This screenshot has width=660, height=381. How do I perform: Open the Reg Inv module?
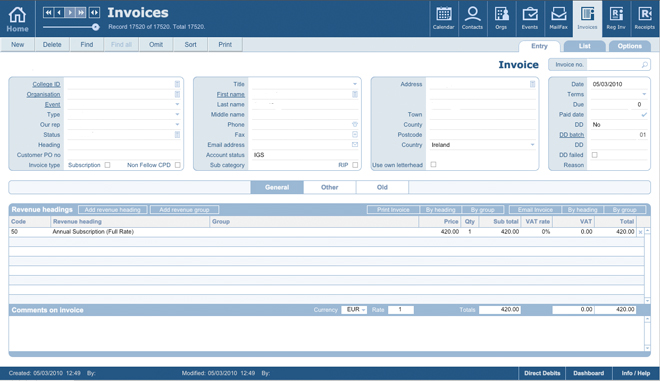[616, 18]
